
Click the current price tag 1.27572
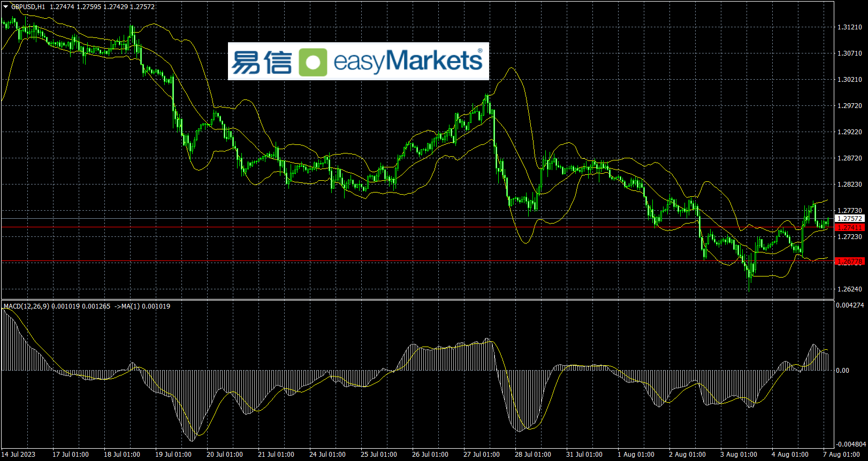click(850, 219)
